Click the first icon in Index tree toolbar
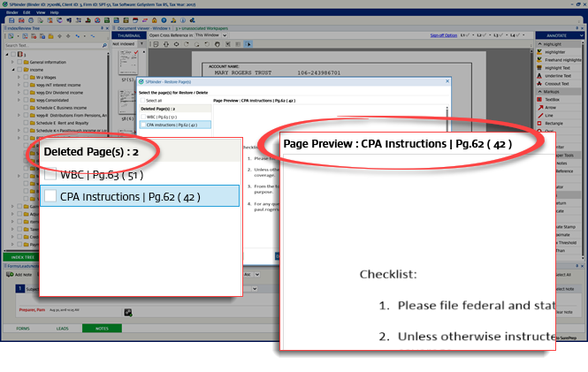Image resolution: width=588 pixels, height=372 pixels. tap(11, 36)
